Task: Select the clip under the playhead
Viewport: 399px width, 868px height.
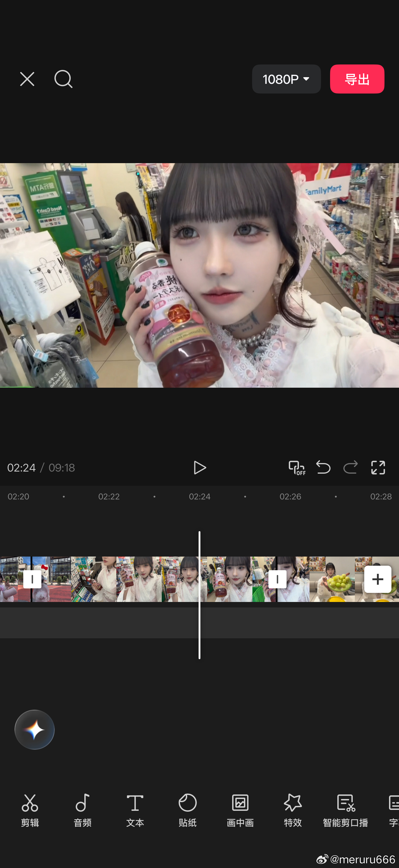Action: pyautogui.click(x=154, y=579)
